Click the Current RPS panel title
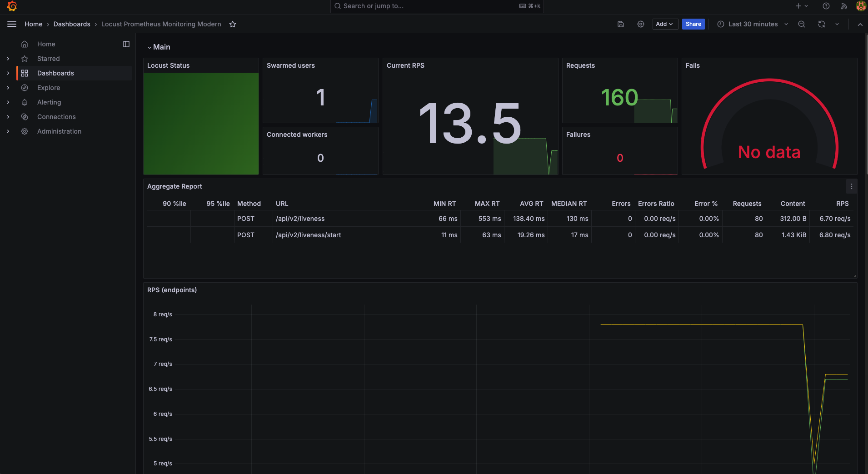This screenshot has height=474, width=868. click(405, 65)
